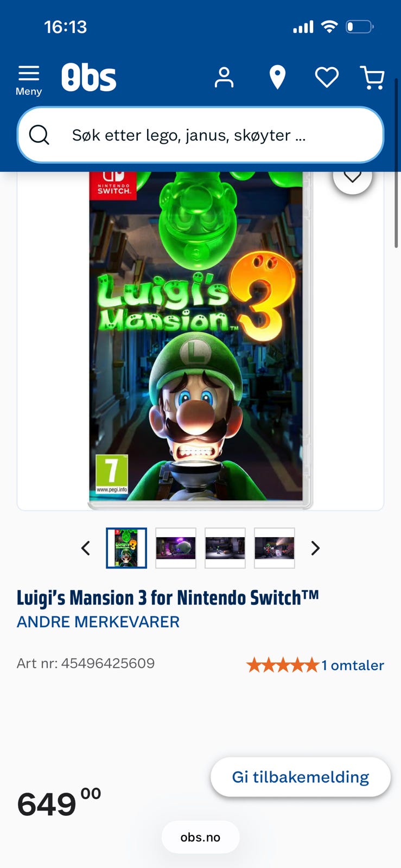This screenshot has width=401, height=868.
Task: Tap the obs.no address pill
Action: (201, 837)
